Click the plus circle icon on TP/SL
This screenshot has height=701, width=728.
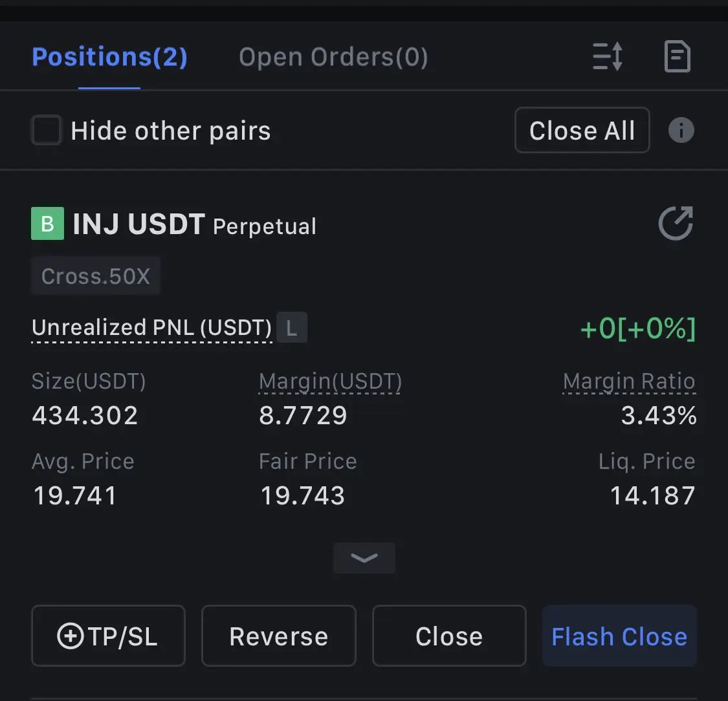pos(71,636)
